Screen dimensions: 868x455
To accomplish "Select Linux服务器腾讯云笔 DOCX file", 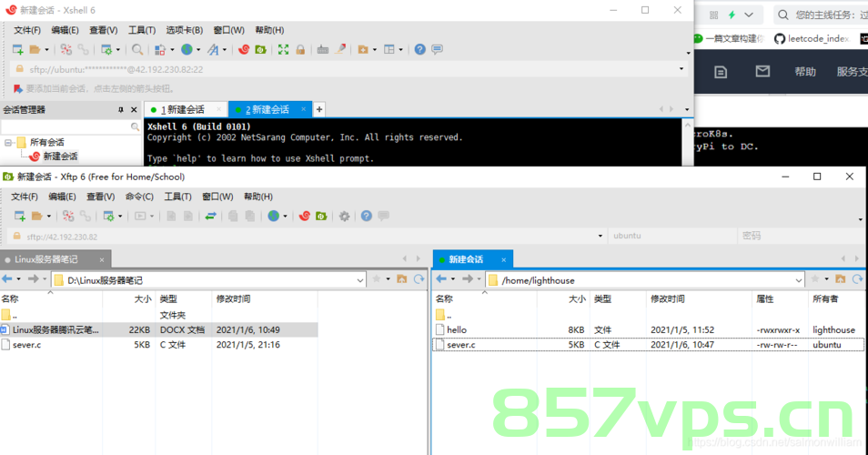I will click(x=159, y=330).
